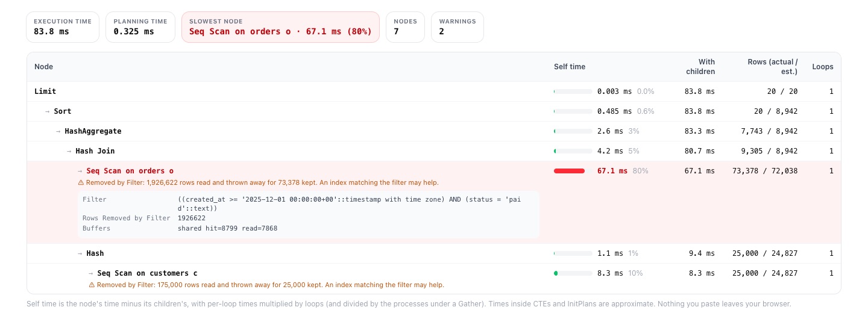Click the red self-time bar for orders scan
Image resolution: width=868 pixels, height=313 pixels.
coord(569,171)
